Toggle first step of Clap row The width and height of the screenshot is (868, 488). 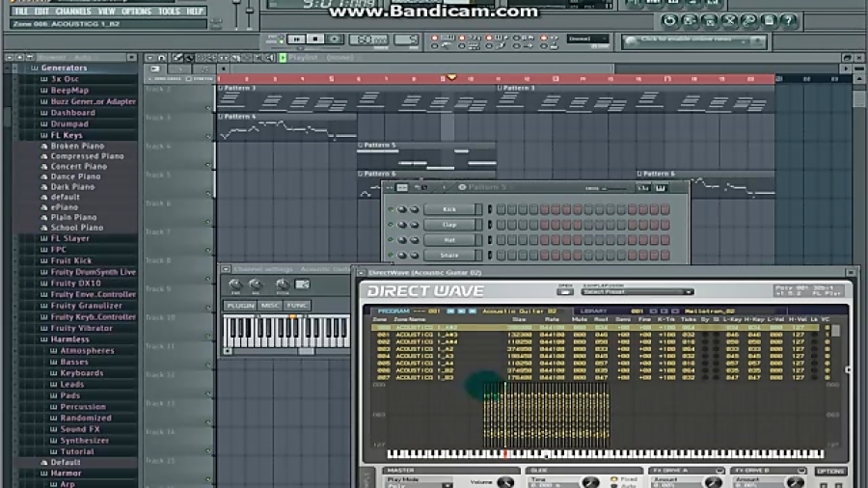tap(501, 225)
